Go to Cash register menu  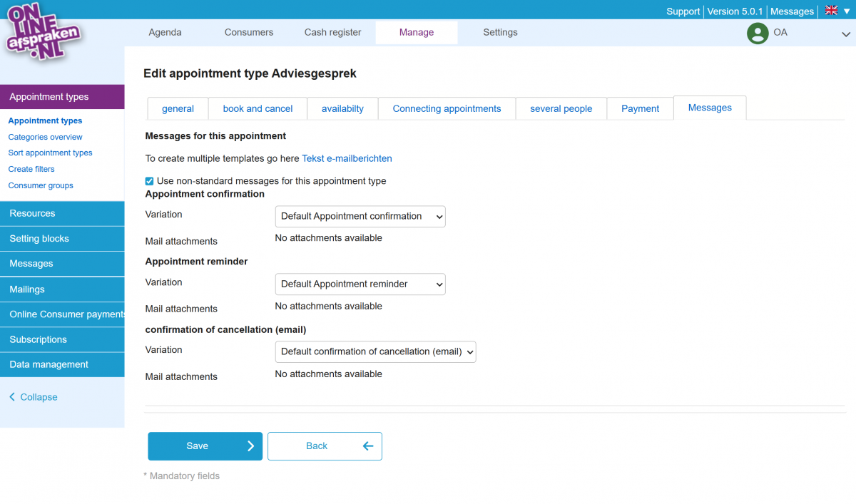point(332,32)
